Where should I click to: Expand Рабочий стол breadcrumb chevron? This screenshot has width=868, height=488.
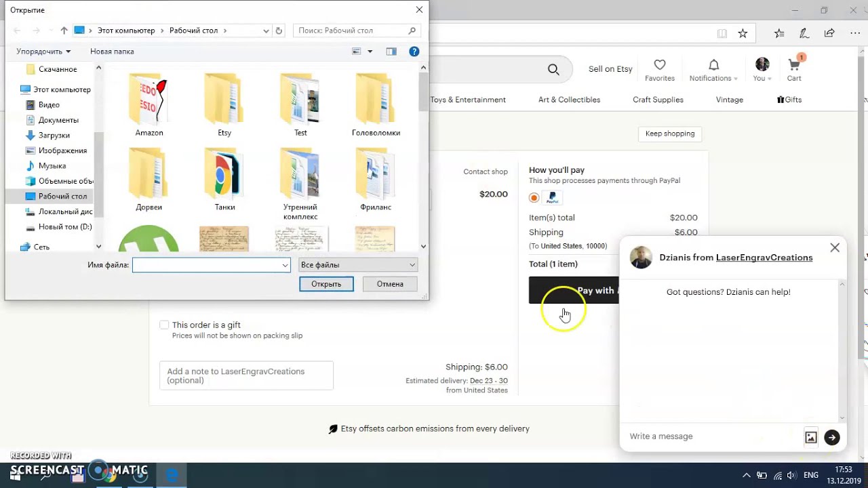click(225, 30)
